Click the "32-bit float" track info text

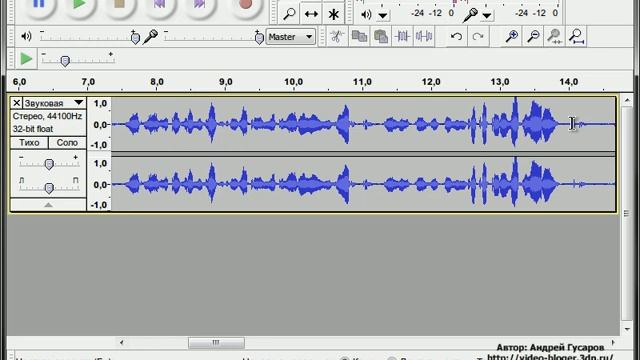33,129
